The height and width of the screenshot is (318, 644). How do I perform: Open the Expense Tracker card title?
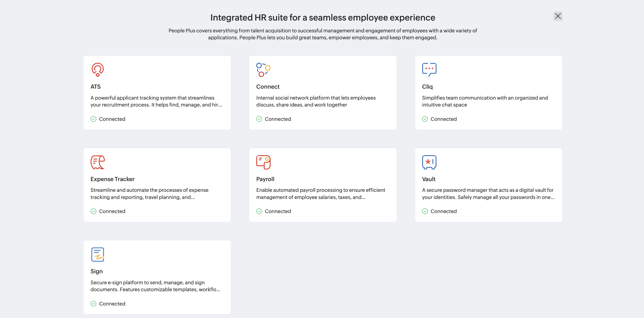click(112, 179)
